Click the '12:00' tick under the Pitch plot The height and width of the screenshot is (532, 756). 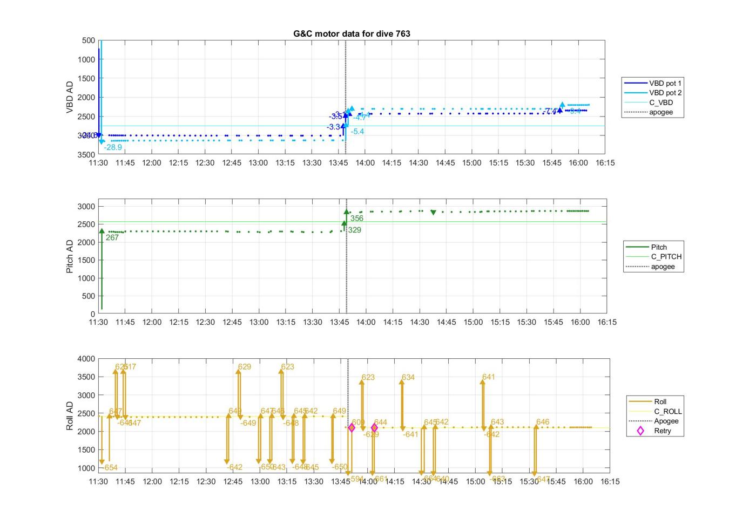coord(152,322)
